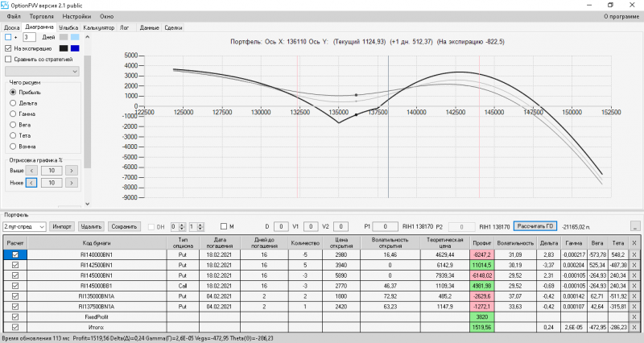The height and width of the screenshot is (343, 644).
Task: Select the Прибыль radio button
Action: 13,93
